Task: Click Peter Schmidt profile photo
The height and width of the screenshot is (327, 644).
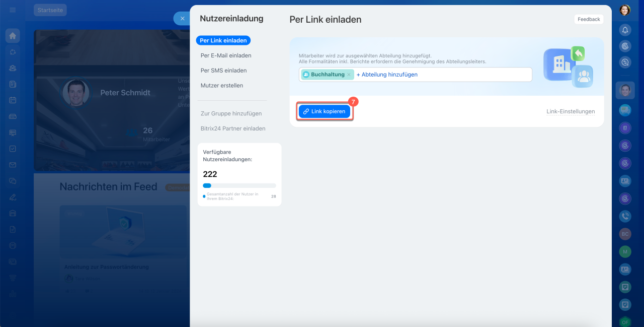Action: pos(76,93)
